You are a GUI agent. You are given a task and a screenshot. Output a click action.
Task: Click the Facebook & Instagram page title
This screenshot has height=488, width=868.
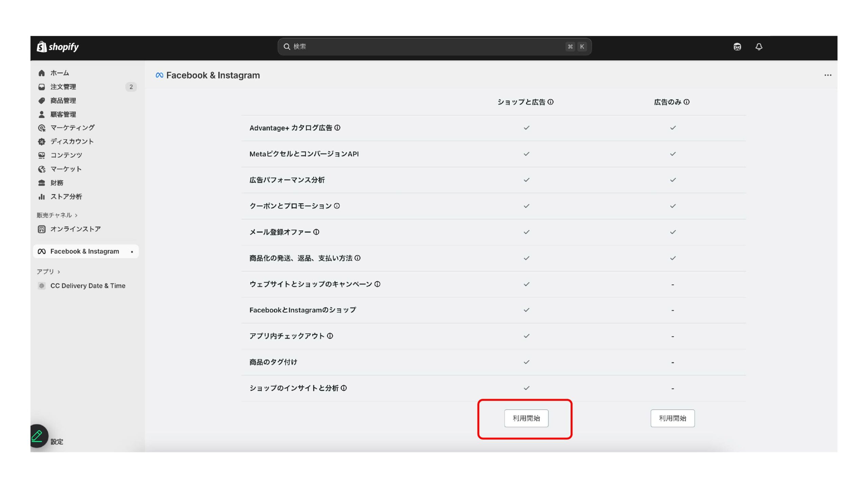(213, 75)
